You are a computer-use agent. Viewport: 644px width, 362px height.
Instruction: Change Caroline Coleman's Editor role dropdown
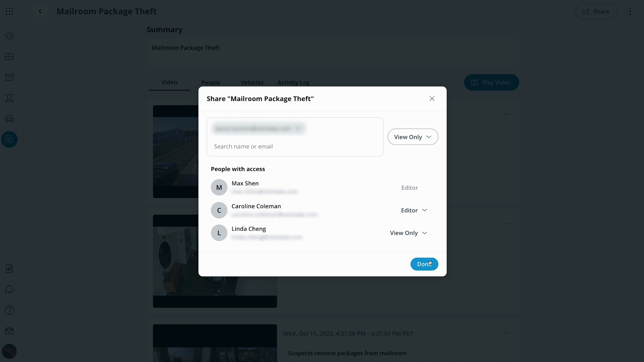pyautogui.click(x=414, y=210)
